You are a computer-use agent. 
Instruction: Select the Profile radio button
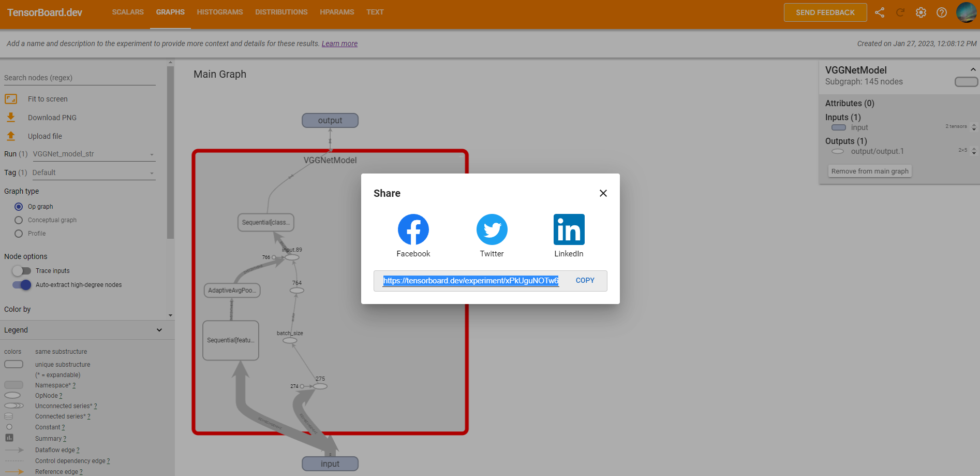pos(19,234)
